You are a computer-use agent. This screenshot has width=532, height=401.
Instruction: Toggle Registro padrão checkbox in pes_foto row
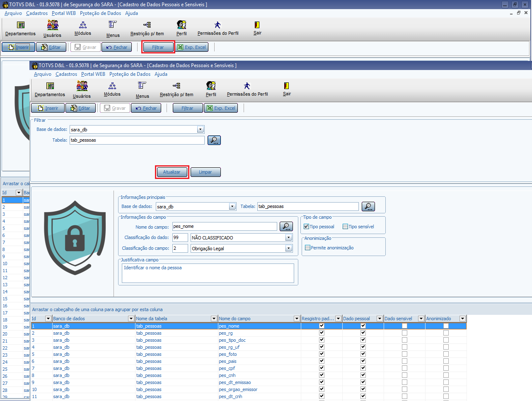tap(322, 354)
